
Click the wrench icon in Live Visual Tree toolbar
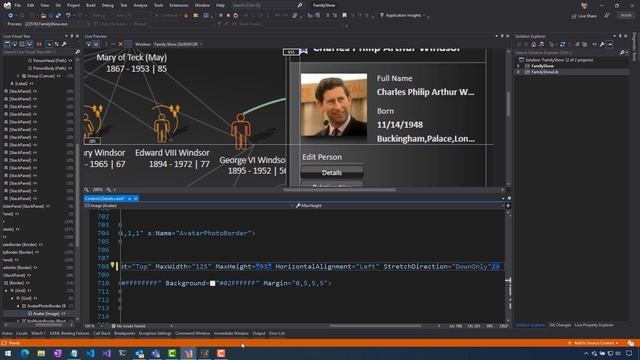[64, 44]
